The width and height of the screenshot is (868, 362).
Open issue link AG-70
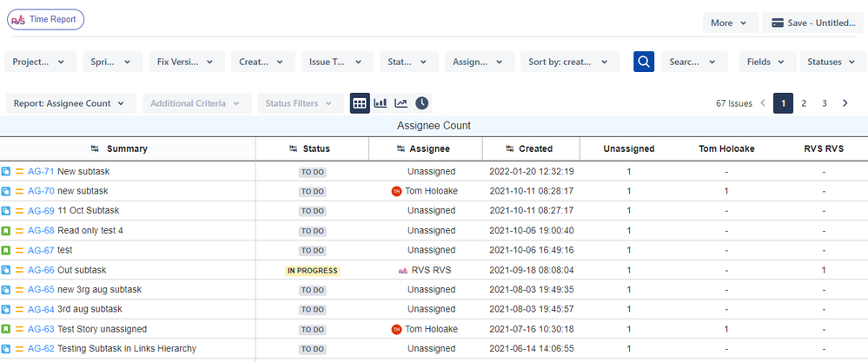pyautogui.click(x=41, y=191)
